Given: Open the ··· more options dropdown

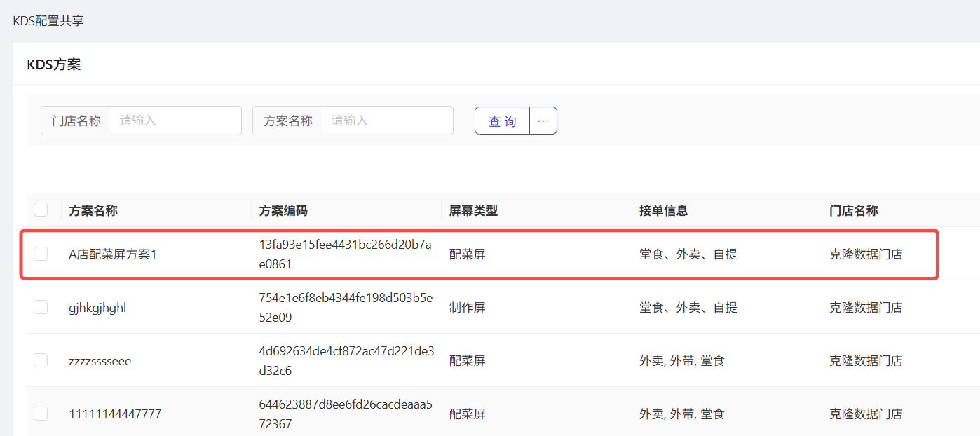Looking at the screenshot, I should point(543,121).
